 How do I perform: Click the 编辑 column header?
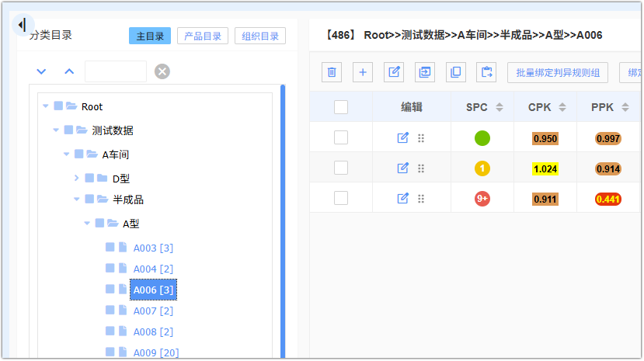(412, 107)
